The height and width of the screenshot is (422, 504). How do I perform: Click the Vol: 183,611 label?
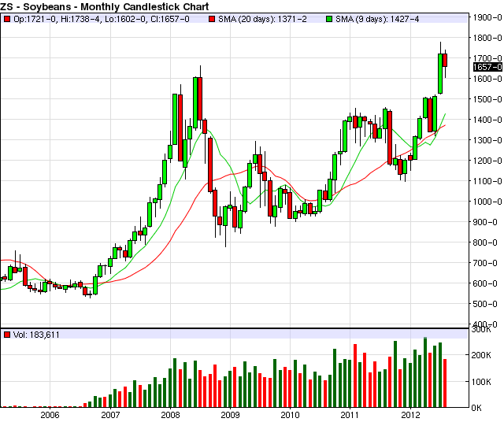pyautogui.click(x=36, y=335)
